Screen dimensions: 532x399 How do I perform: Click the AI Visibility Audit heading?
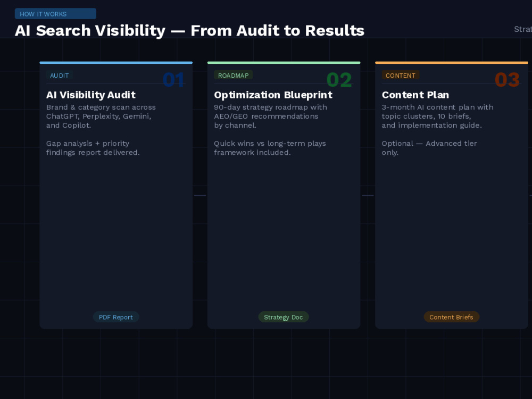pyautogui.click(x=91, y=95)
